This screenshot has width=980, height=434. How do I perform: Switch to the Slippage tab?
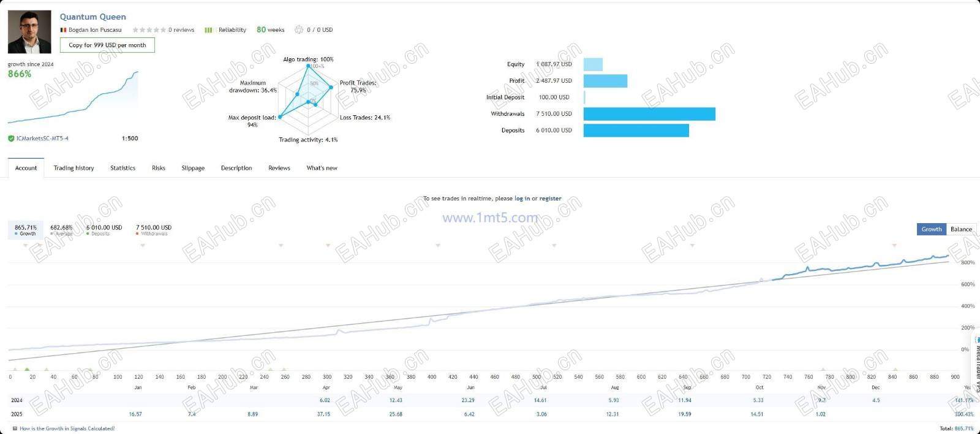click(193, 168)
